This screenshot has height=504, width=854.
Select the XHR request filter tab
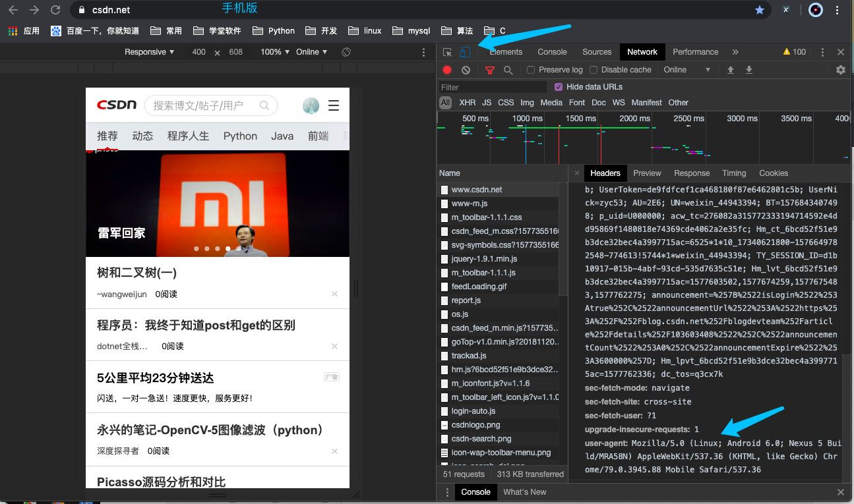[467, 102]
